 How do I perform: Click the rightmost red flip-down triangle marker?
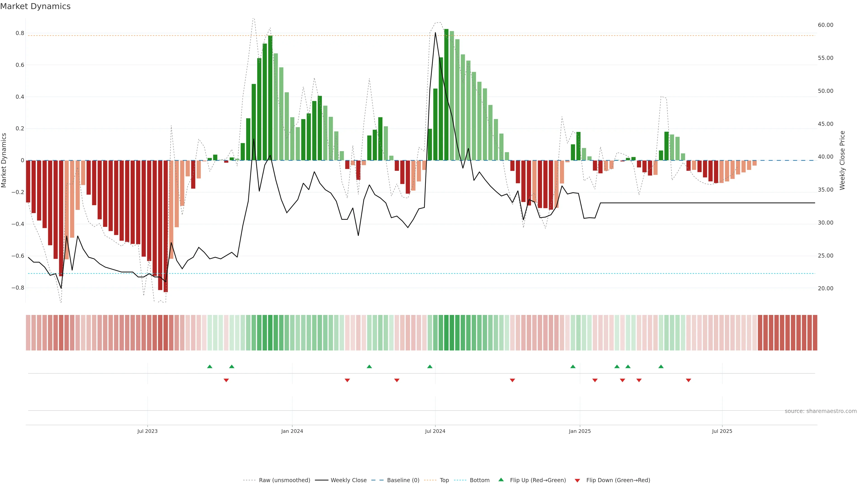point(688,380)
